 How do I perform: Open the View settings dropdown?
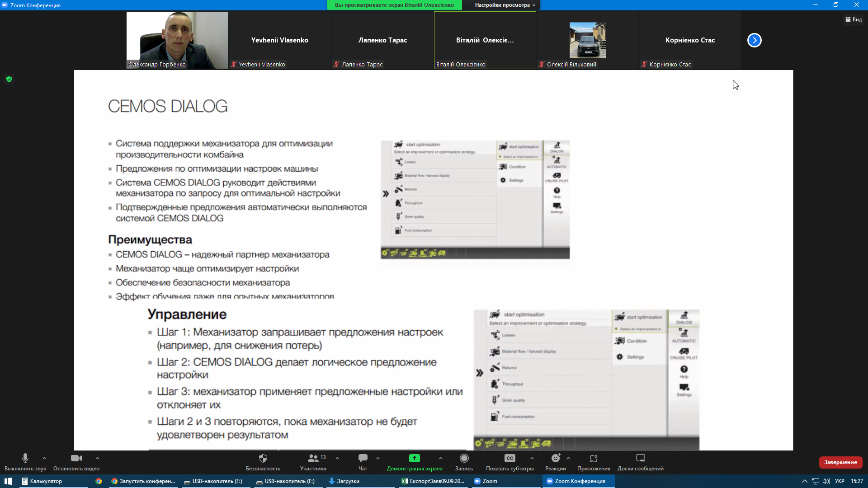pos(505,5)
